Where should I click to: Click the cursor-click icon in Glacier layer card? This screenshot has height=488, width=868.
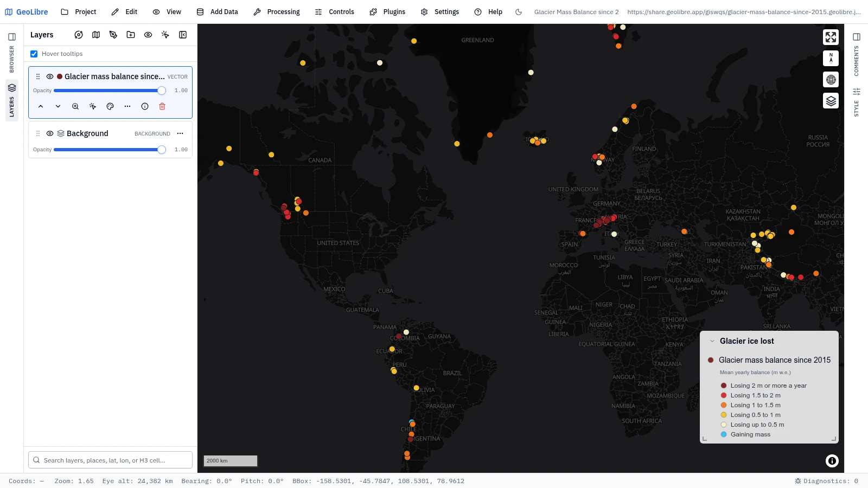click(93, 106)
